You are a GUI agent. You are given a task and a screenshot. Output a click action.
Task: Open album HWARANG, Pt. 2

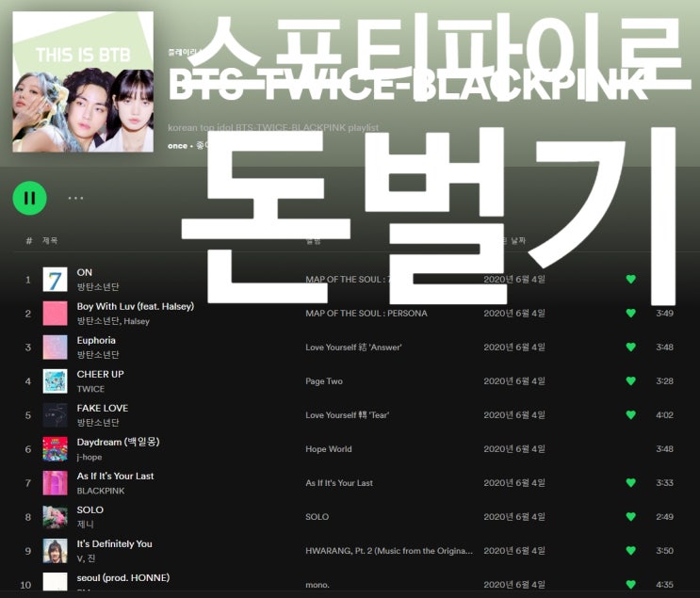pos(389,551)
